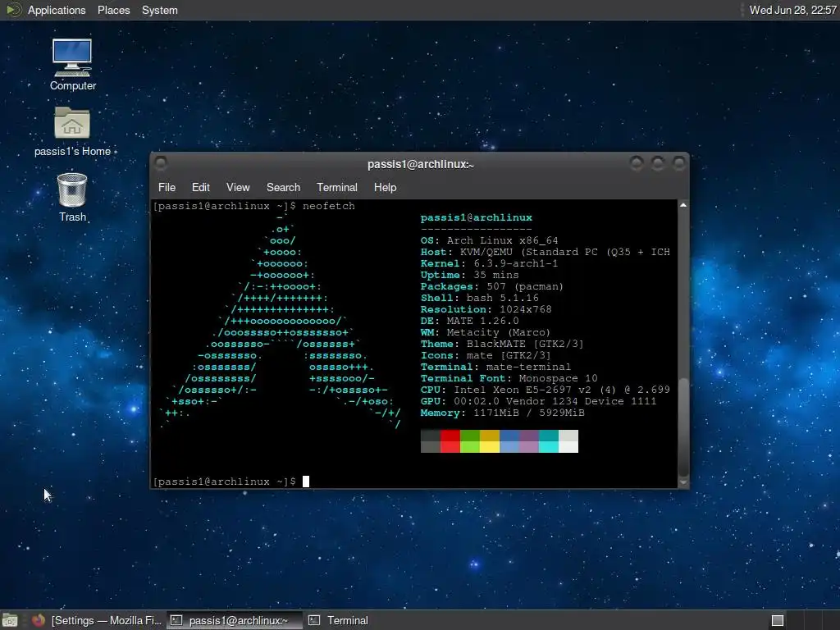This screenshot has height=630, width=840.
Task: Switch to Settings — Mozilla Firefox window
Action: [x=97, y=620]
